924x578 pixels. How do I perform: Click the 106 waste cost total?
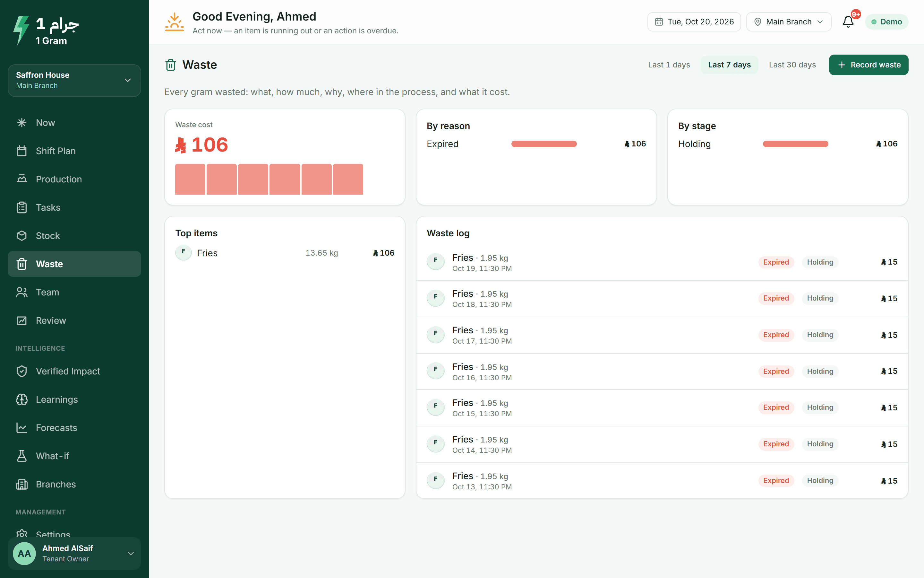(x=201, y=145)
